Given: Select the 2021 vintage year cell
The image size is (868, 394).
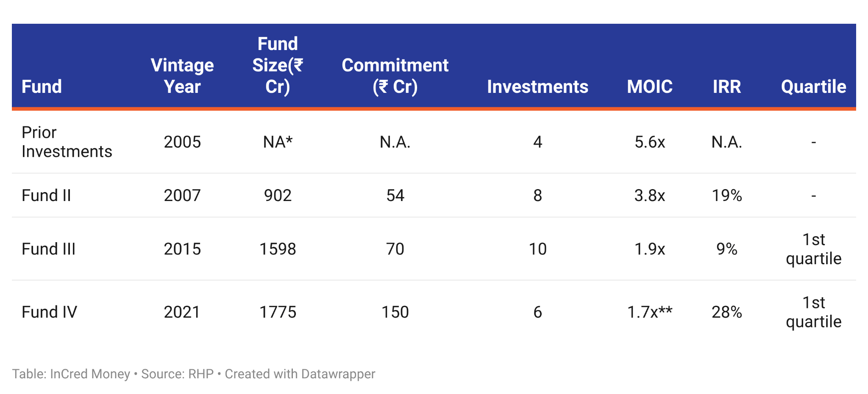Looking at the screenshot, I should [182, 312].
